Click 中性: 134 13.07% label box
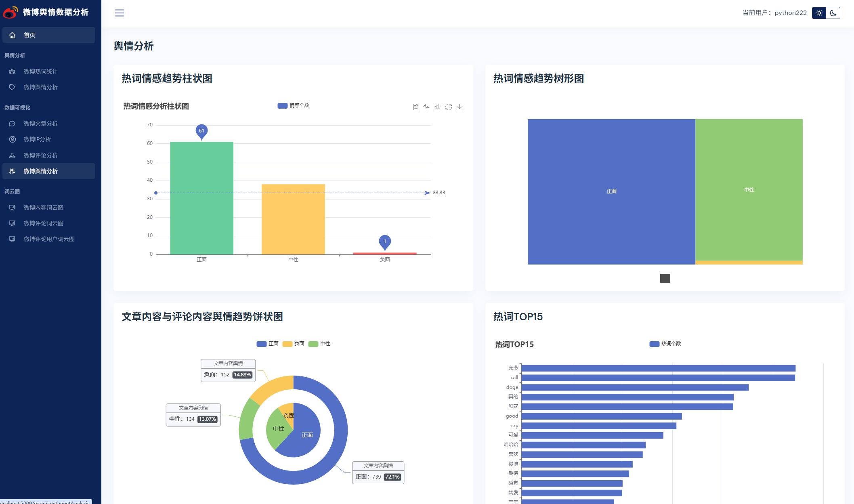 coord(193,415)
